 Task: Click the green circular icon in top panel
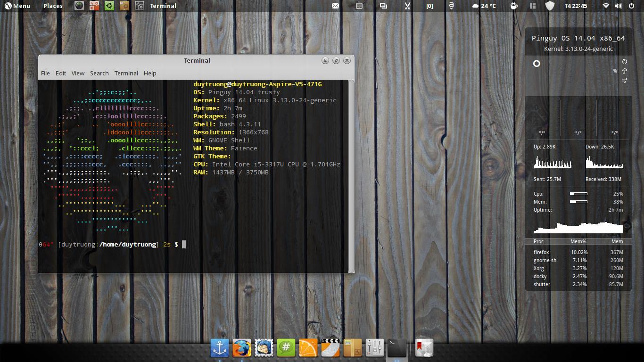[x=79, y=6]
